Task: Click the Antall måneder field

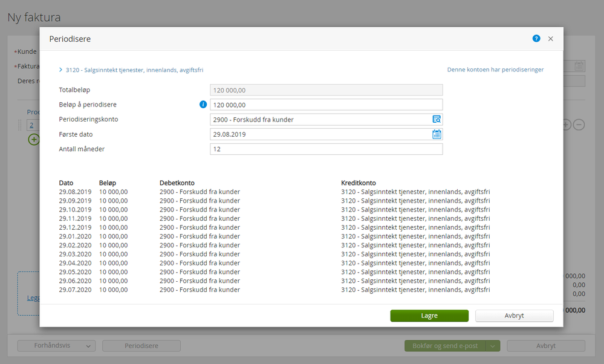Action: tap(326, 149)
